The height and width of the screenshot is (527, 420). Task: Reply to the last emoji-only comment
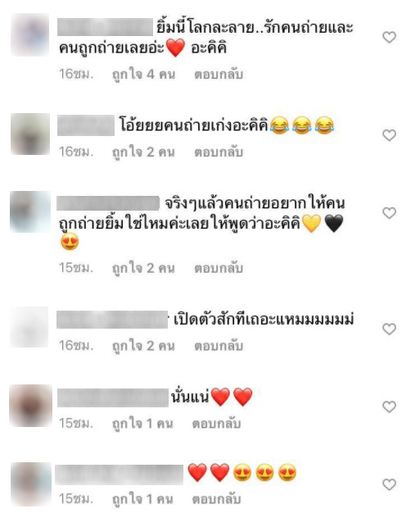pyautogui.click(x=216, y=499)
